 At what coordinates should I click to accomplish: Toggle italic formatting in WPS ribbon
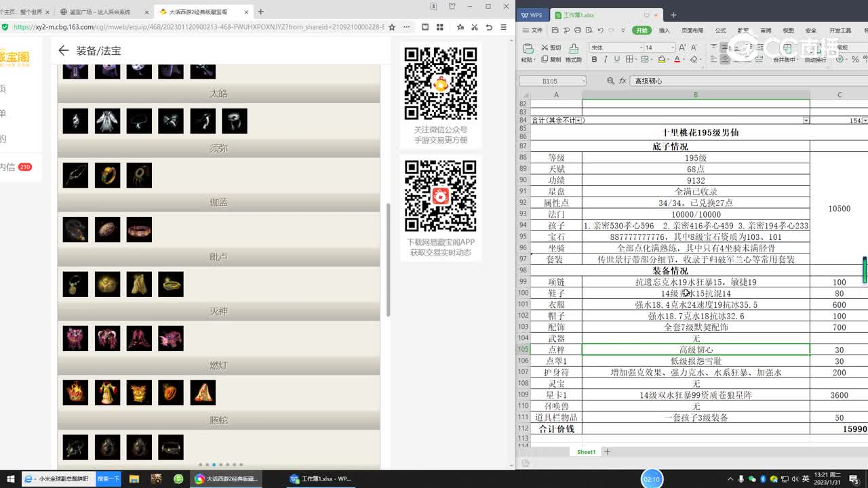(x=606, y=60)
